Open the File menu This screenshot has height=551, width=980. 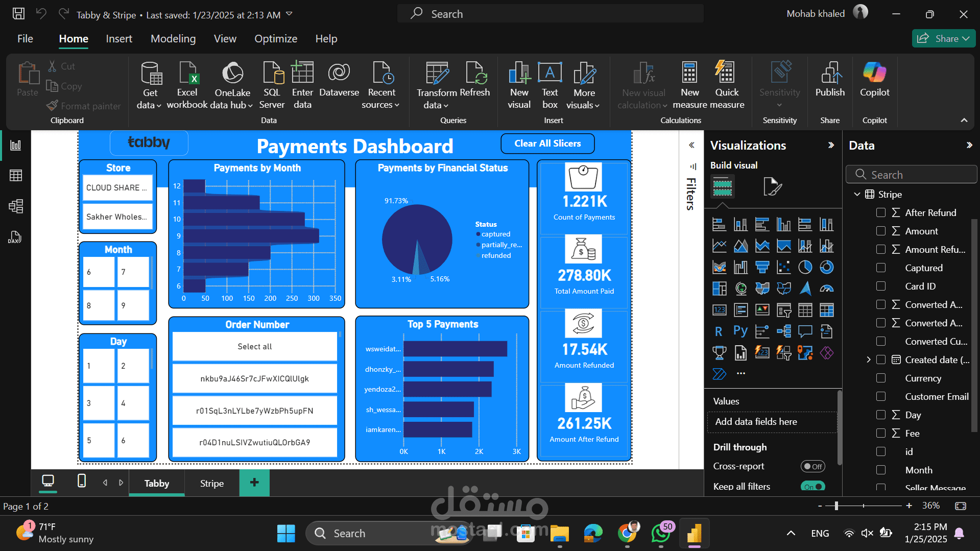[25, 39]
